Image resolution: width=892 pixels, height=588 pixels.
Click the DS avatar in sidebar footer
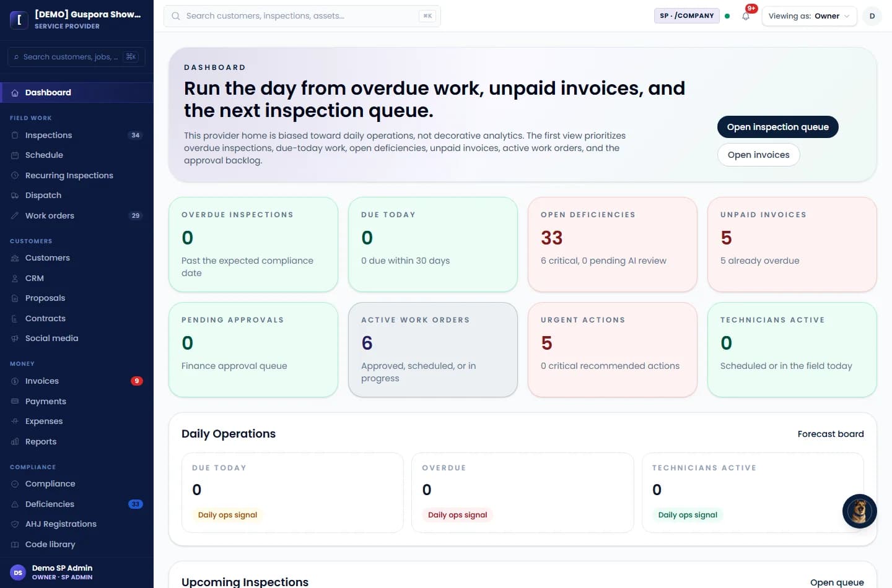point(18,573)
